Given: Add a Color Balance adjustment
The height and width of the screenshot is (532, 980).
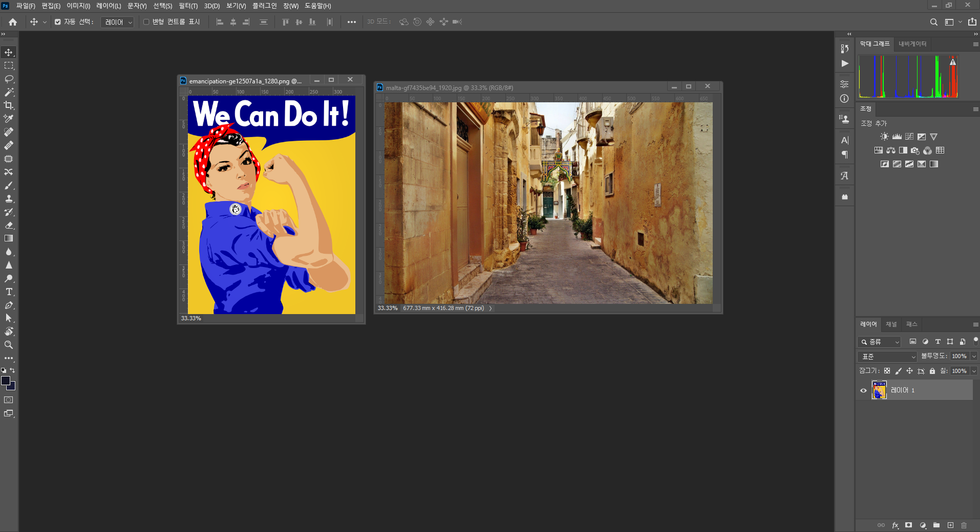Looking at the screenshot, I should point(891,150).
